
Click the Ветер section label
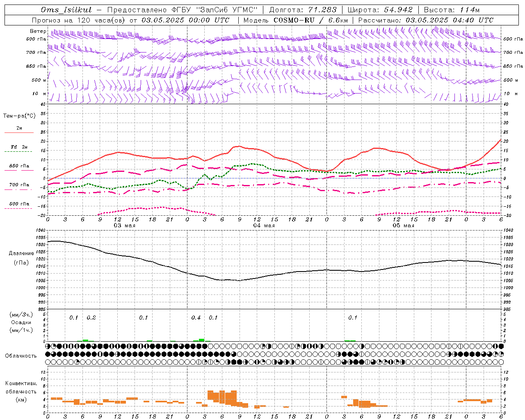tap(38, 31)
